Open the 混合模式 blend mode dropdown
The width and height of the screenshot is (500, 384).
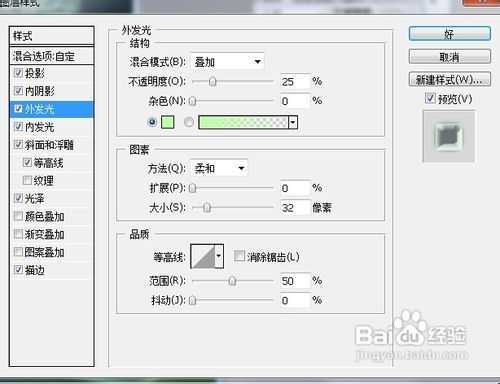(x=228, y=62)
